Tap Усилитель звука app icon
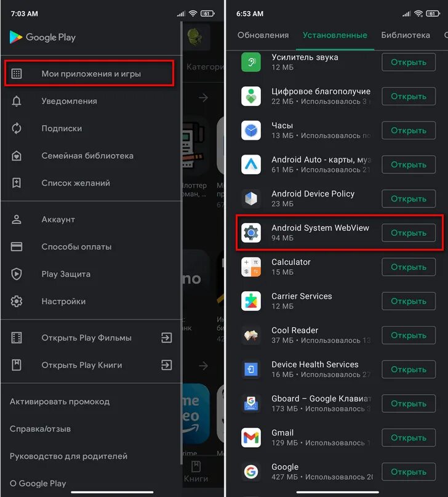448x497 pixels. click(251, 62)
